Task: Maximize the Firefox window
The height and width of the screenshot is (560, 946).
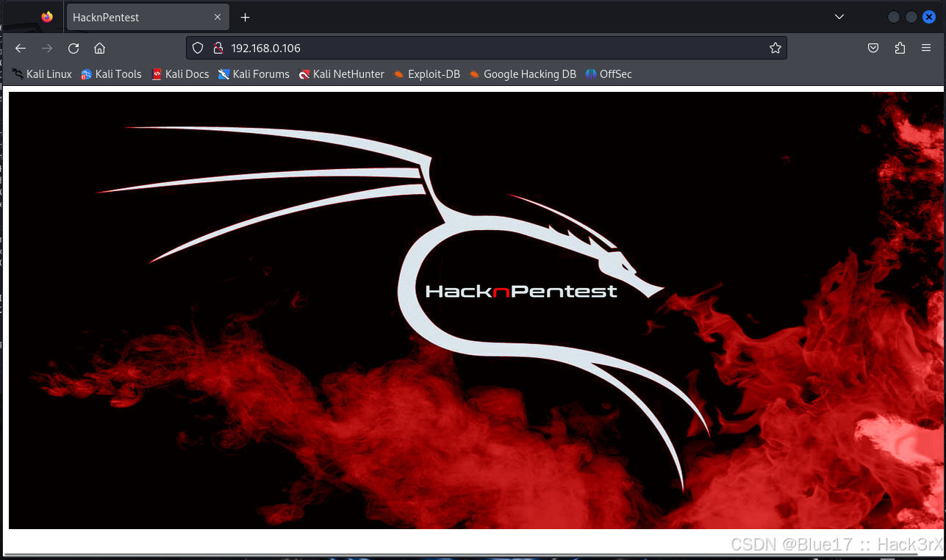Action: [911, 17]
